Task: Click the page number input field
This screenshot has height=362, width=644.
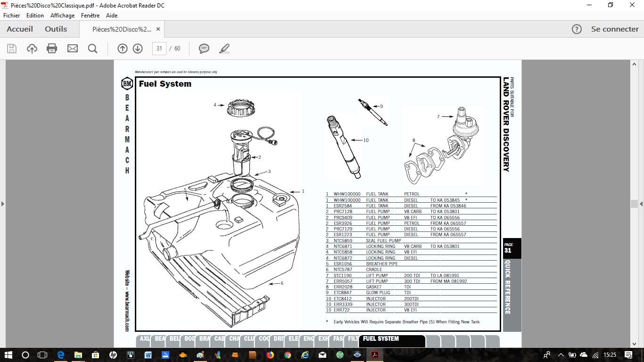Action: [x=159, y=49]
